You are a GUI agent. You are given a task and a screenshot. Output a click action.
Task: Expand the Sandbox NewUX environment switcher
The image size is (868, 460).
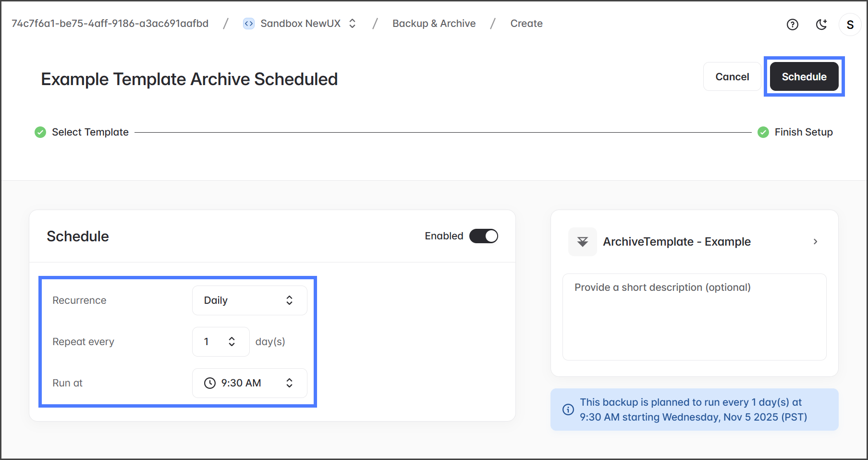[352, 24]
